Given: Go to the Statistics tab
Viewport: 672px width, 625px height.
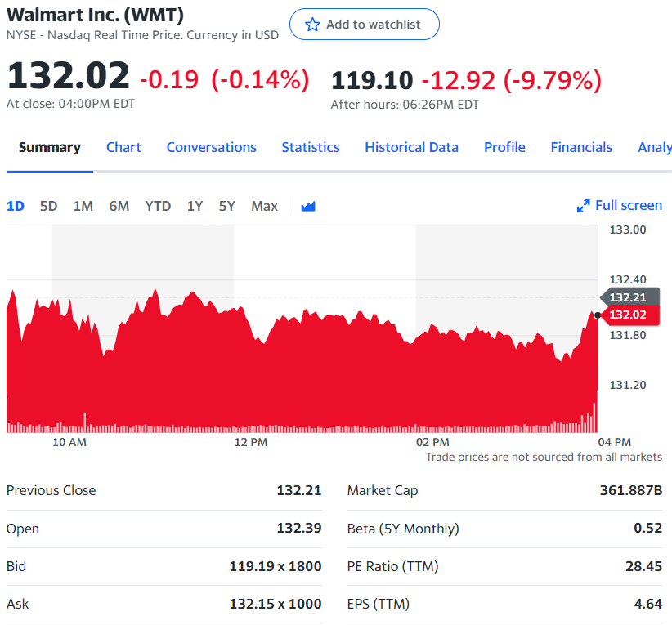Looking at the screenshot, I should pyautogui.click(x=311, y=147).
